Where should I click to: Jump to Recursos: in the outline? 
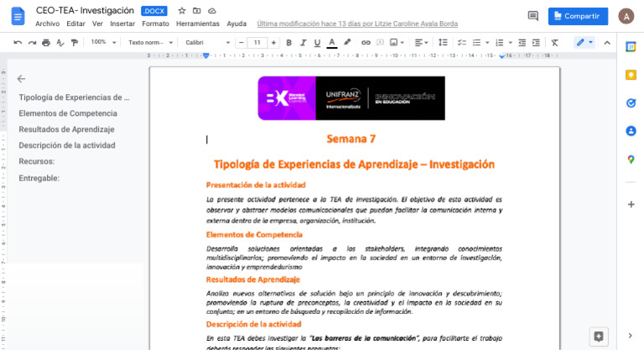click(37, 161)
